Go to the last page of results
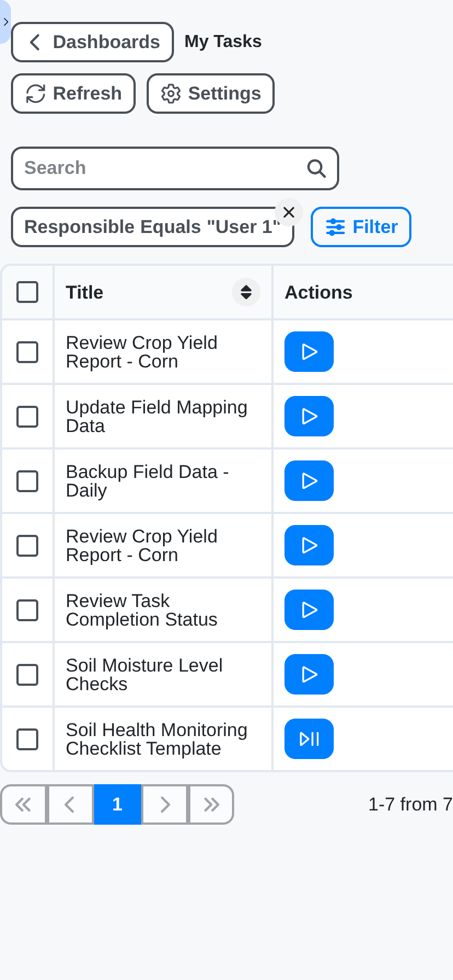The height and width of the screenshot is (980, 453). click(x=211, y=804)
